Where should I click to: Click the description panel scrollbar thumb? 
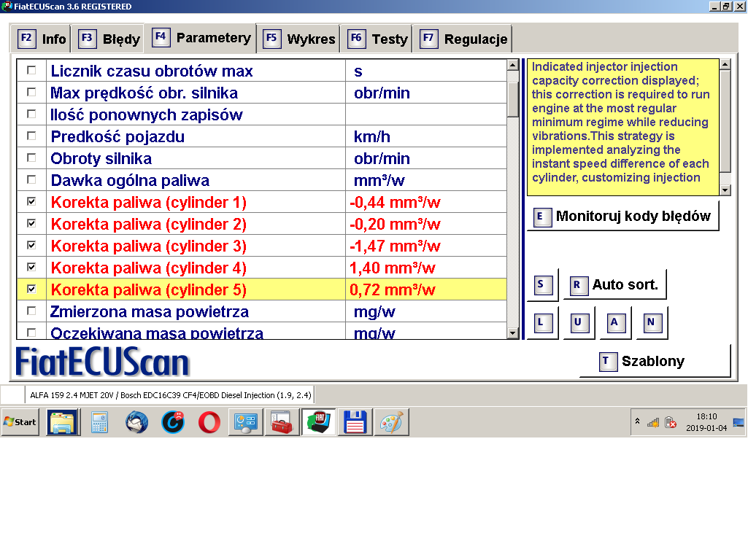[x=725, y=122]
